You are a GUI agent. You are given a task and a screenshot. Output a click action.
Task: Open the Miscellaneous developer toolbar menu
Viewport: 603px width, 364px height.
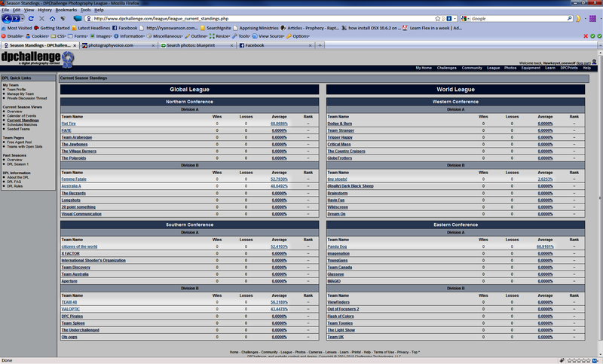point(164,36)
